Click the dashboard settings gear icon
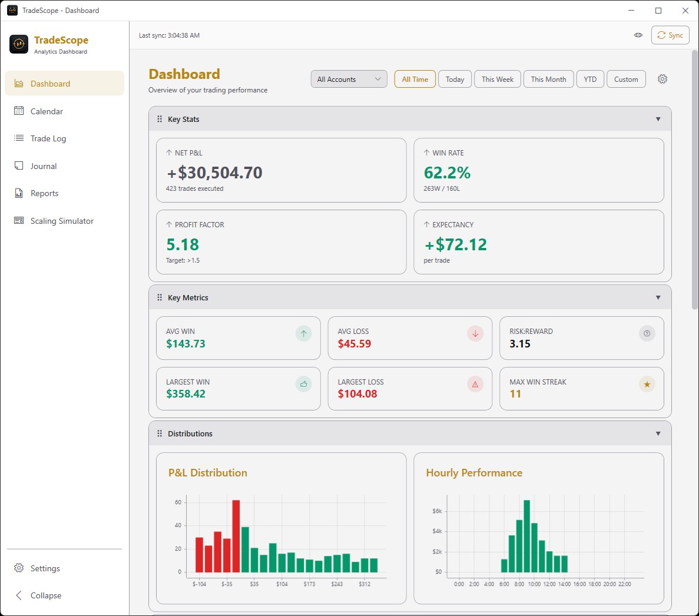699x616 pixels. coord(662,79)
